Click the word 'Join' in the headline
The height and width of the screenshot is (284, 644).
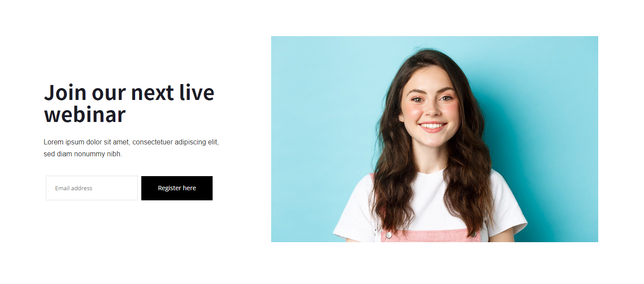coord(65,92)
